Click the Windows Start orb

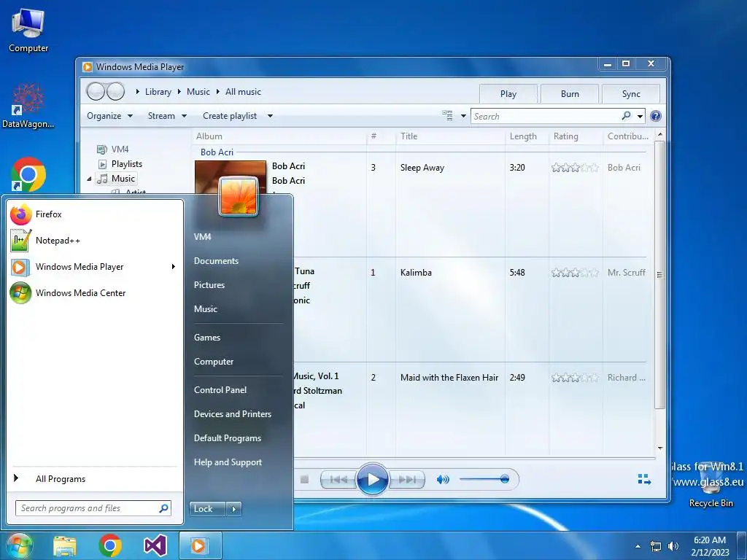[19, 545]
